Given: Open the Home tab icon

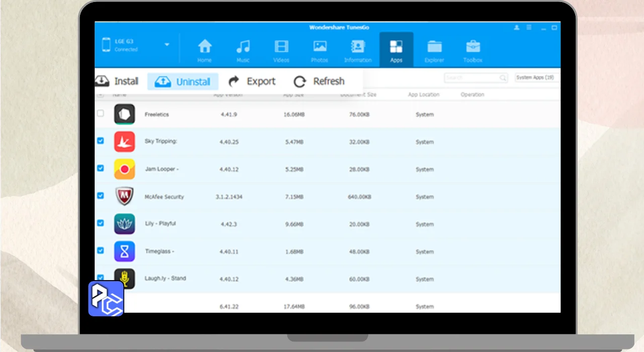Looking at the screenshot, I should pos(204,50).
